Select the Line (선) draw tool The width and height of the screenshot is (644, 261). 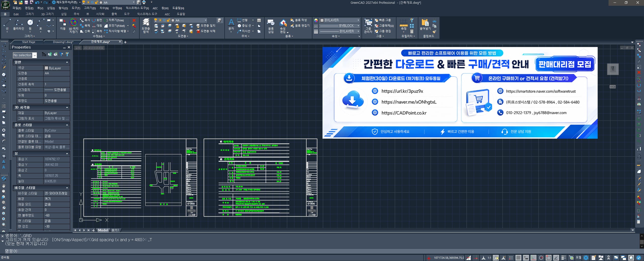pyautogui.click(x=7, y=25)
